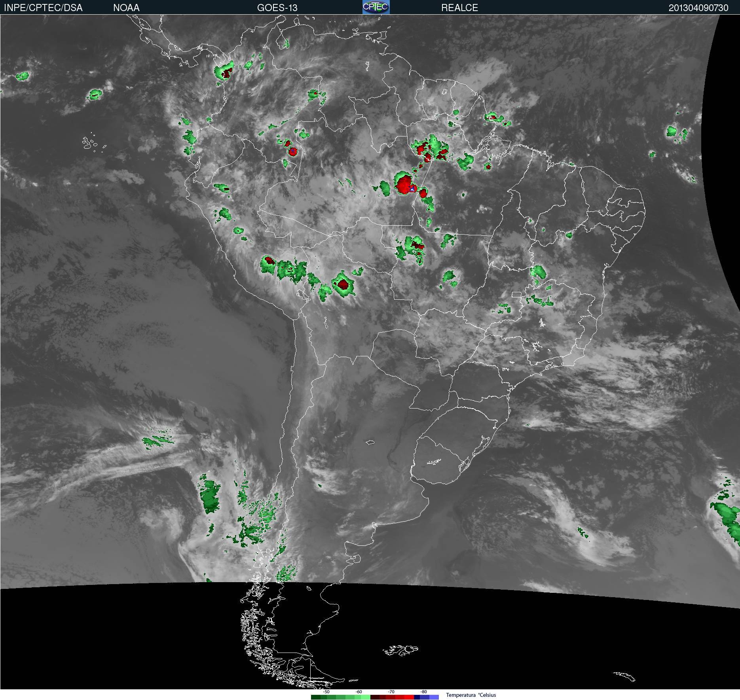Click the REALCE label in the header
This screenshot has height=700, width=740.
click(x=459, y=8)
